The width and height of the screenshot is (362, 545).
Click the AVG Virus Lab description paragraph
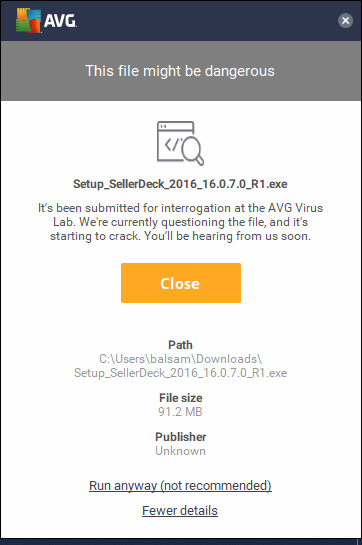[x=180, y=222]
